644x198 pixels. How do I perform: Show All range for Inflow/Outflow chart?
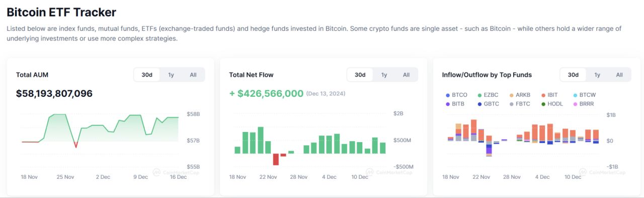point(619,75)
